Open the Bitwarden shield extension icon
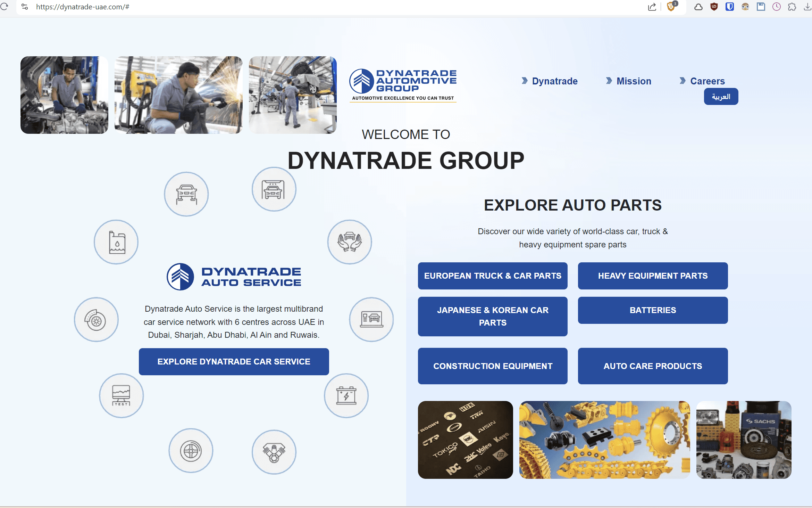The height and width of the screenshot is (508, 812). (x=729, y=7)
